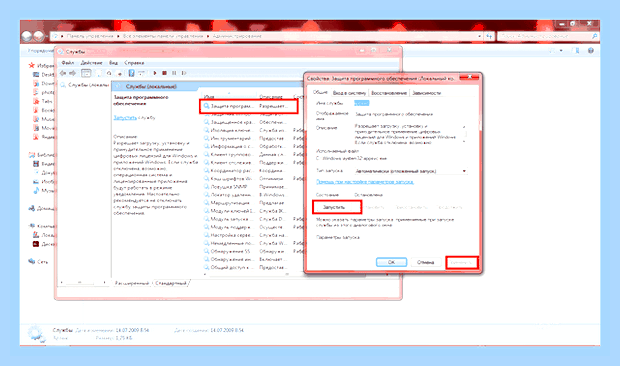620x366 pixels.
Task: Open help via blue Services toolbar icon
Action: click(x=131, y=73)
